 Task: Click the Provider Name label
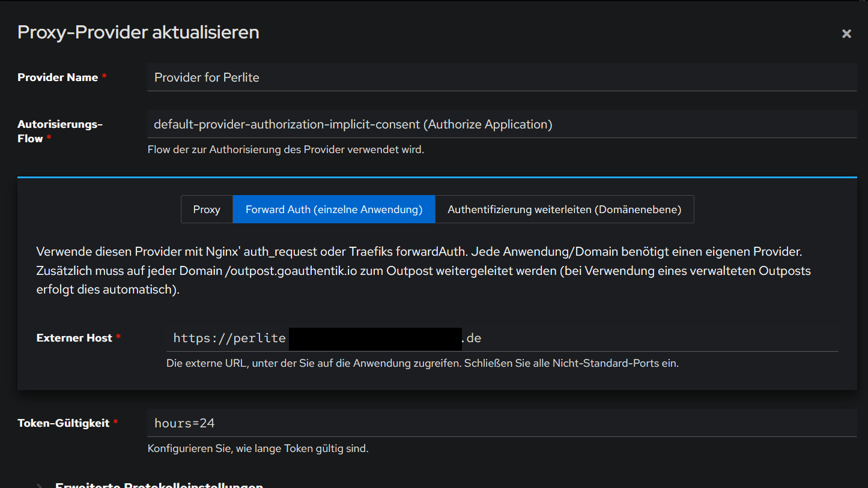58,77
